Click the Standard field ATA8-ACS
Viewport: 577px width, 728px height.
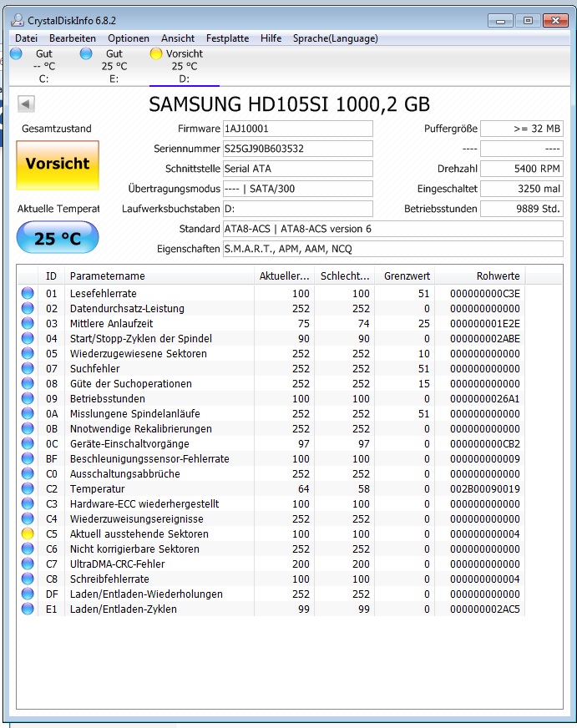(x=392, y=229)
